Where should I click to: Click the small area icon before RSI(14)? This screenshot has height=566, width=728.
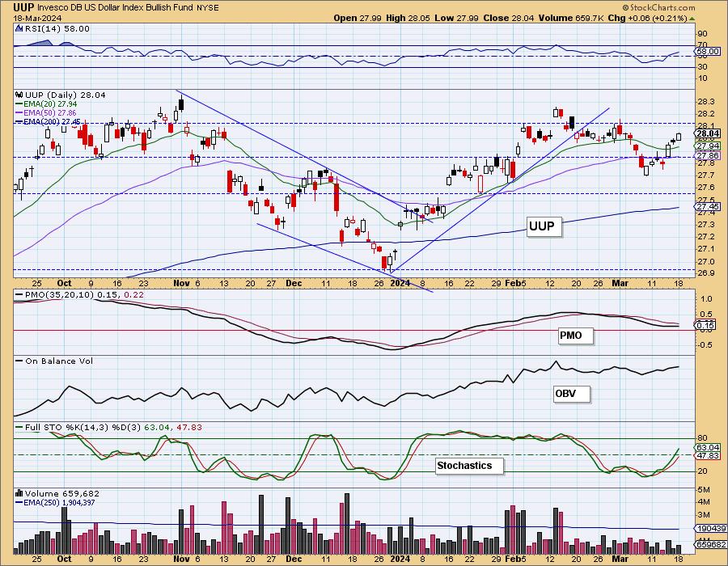[x=19, y=29]
